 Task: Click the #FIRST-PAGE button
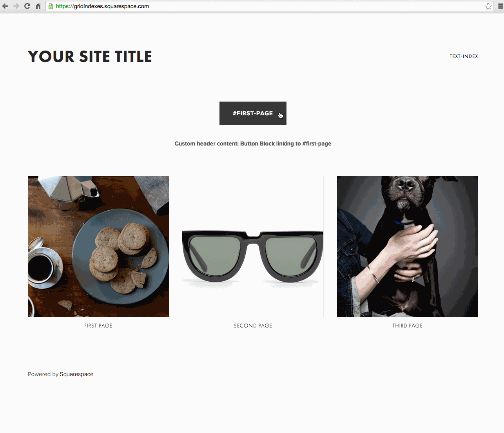(x=253, y=113)
